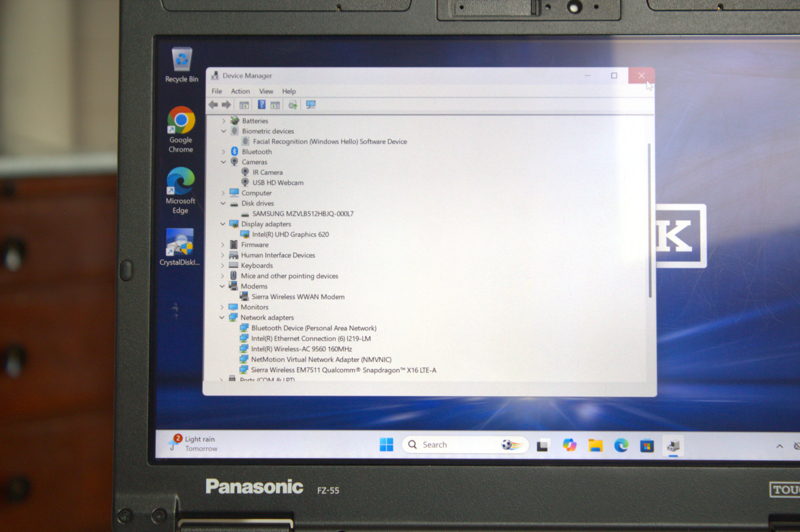
Task: Open the Windows Start button
Action: tap(386, 445)
